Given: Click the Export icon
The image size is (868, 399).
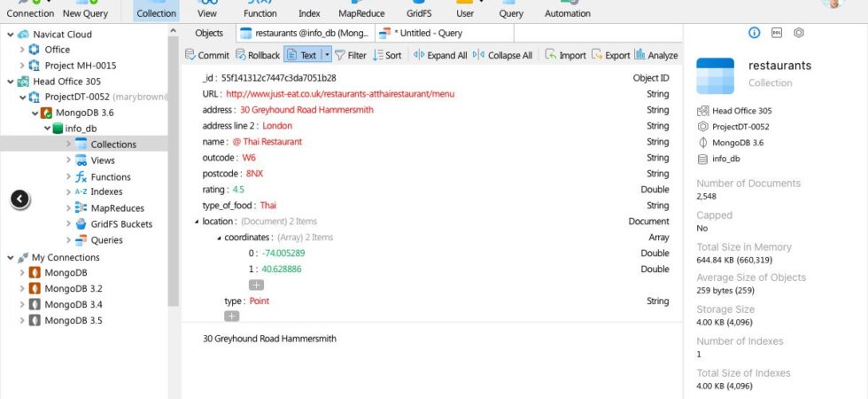Looking at the screenshot, I should (x=610, y=55).
